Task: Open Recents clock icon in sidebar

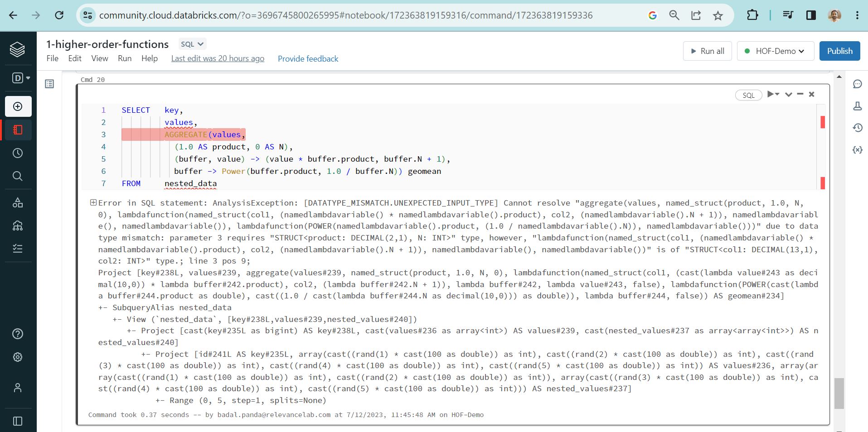Action: [18, 153]
